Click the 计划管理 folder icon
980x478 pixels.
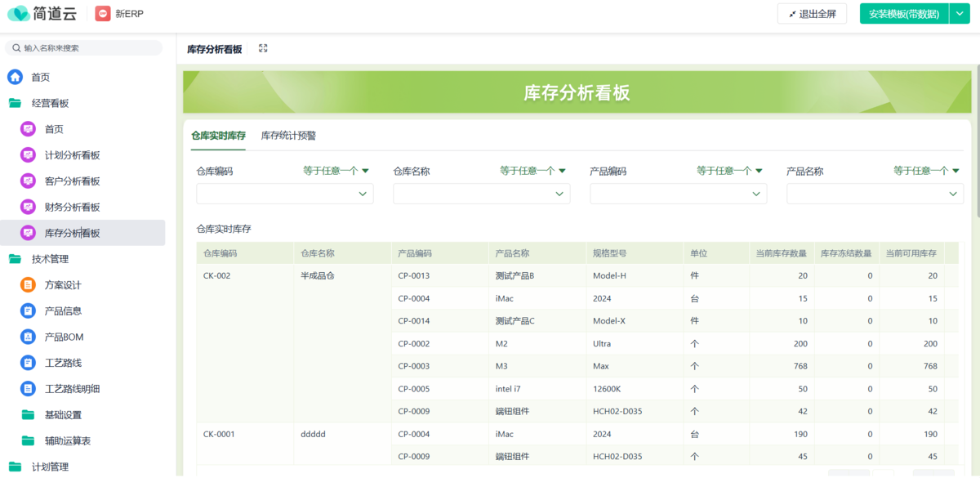tap(16, 467)
